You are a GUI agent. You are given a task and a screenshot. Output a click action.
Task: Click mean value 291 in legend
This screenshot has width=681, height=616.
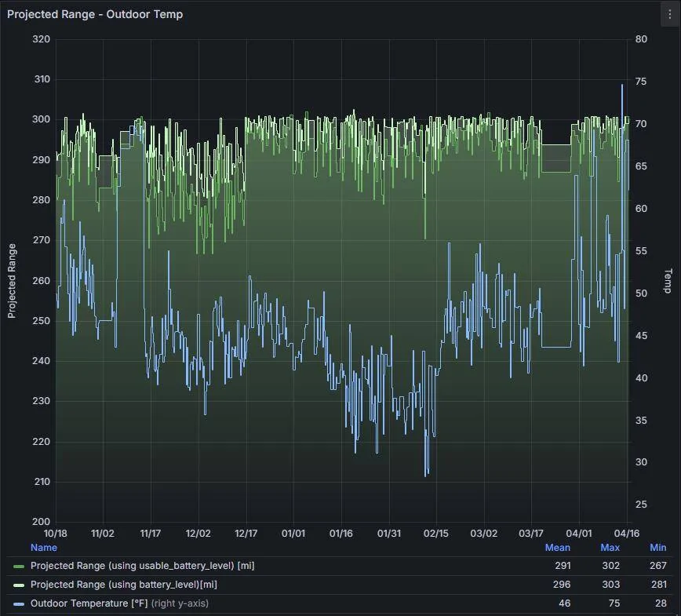click(563, 566)
